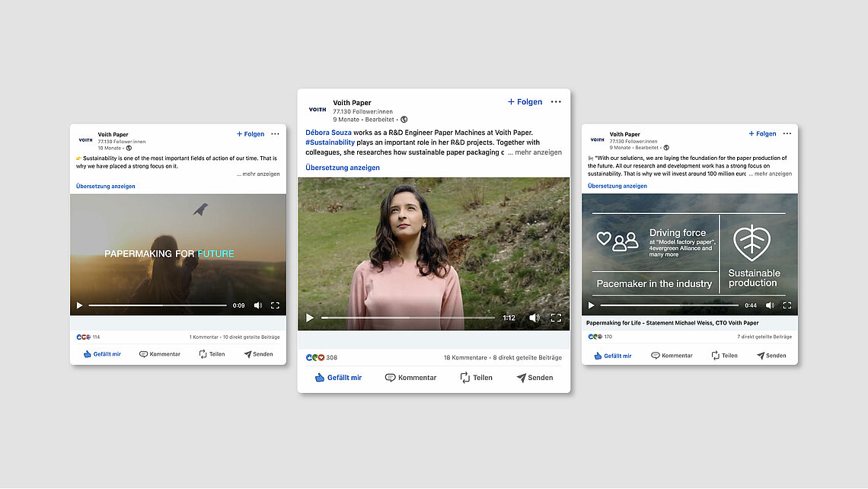Open the Débora Souza profile link

(330, 133)
